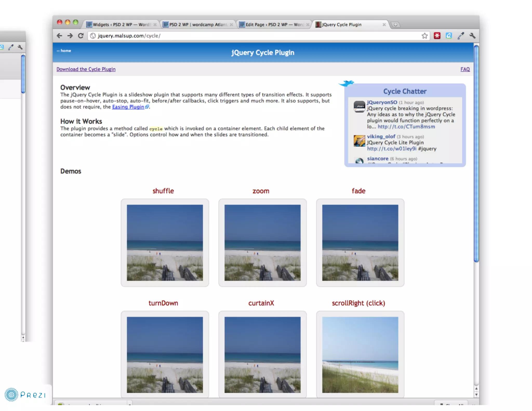Switch to the PSD 2 WP | wordcamp Atlanta tab

pos(198,25)
